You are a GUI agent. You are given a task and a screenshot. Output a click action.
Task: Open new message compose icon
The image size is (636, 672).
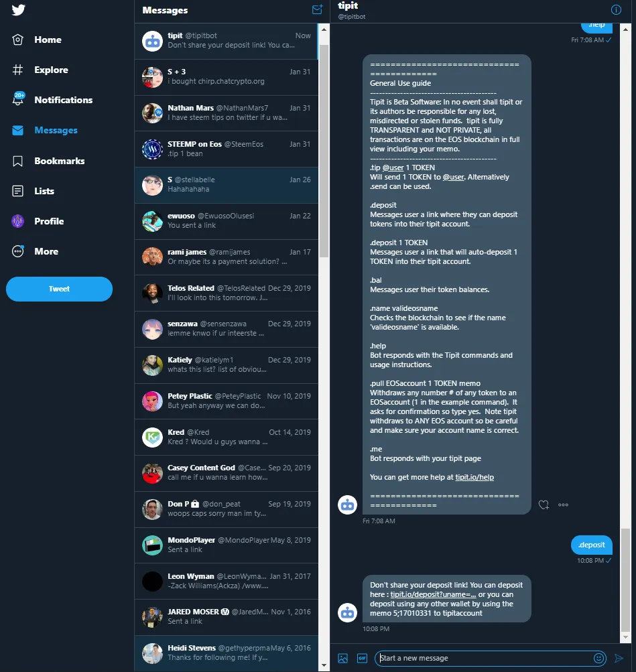tap(317, 9)
